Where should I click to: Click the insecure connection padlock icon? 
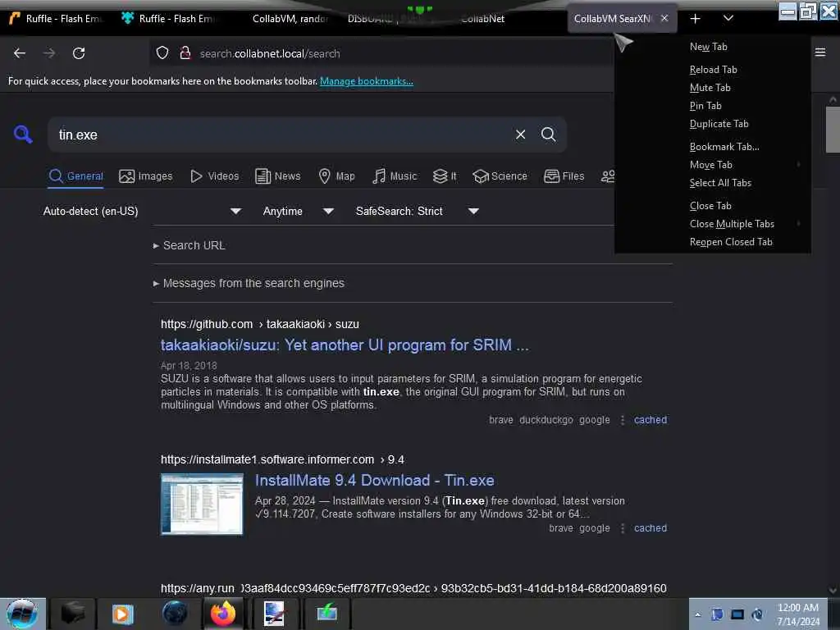[x=185, y=53]
